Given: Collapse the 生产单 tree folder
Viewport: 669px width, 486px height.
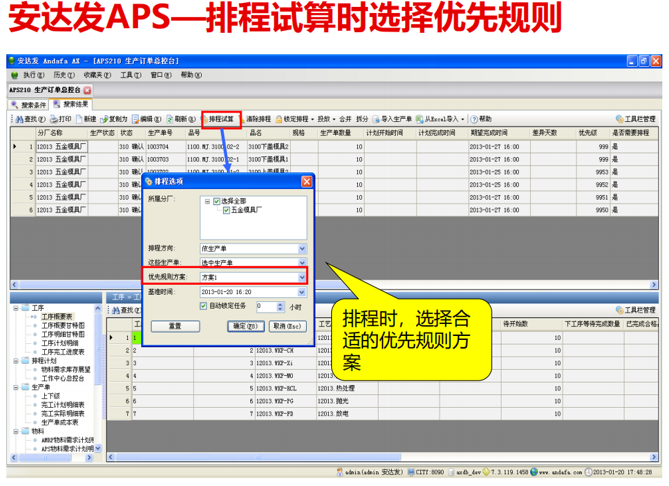Looking at the screenshot, I should (16, 387).
